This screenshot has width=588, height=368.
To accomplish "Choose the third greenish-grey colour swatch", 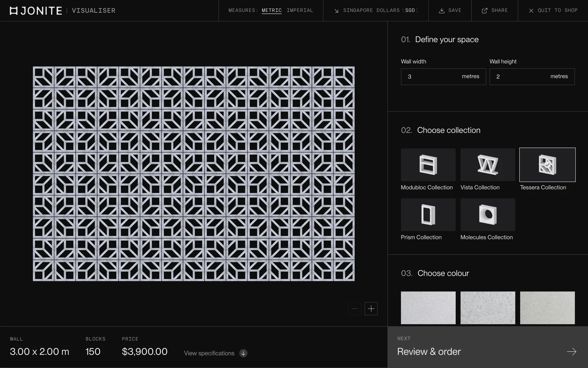I will tap(547, 308).
